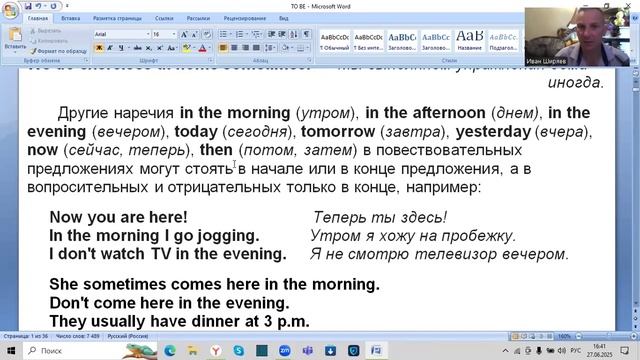The image size is (640, 360).
Task: Open bulleted list style dropdown
Action: pyautogui.click(x=231, y=34)
